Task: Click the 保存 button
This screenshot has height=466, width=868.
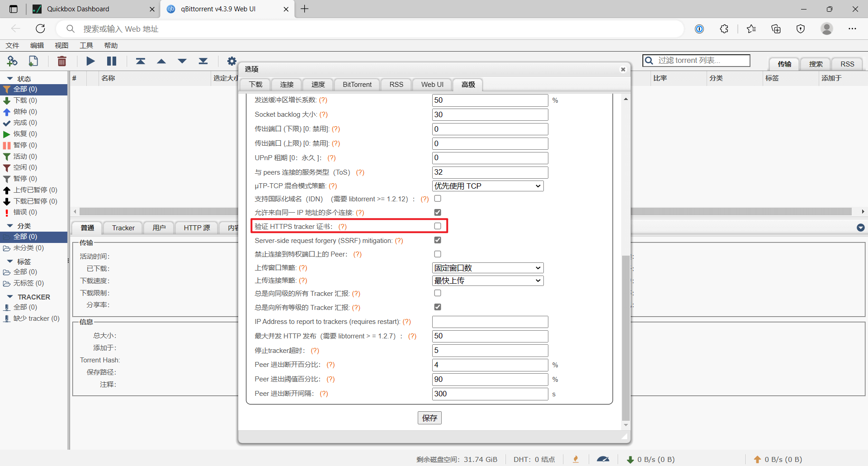Action: 429,418
